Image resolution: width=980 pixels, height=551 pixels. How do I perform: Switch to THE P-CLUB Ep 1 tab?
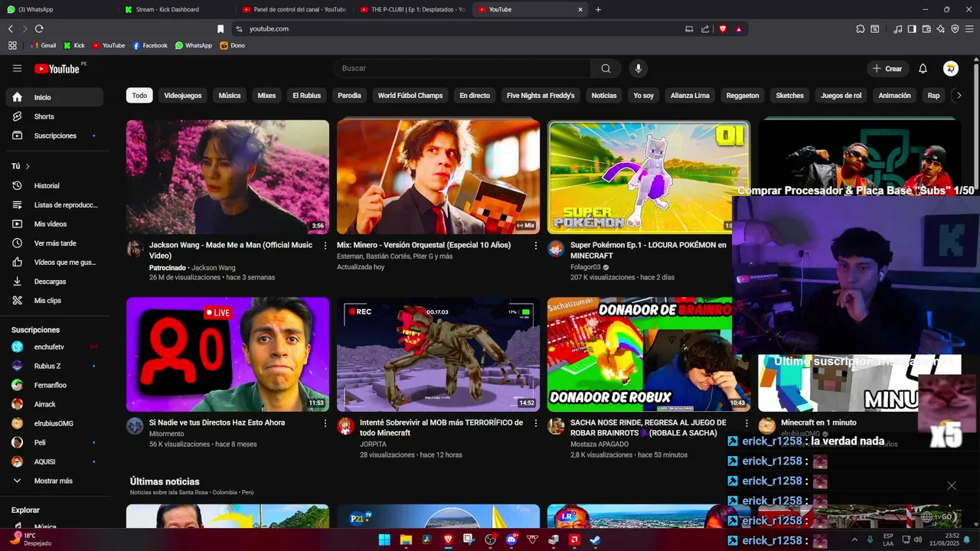pyautogui.click(x=412, y=9)
